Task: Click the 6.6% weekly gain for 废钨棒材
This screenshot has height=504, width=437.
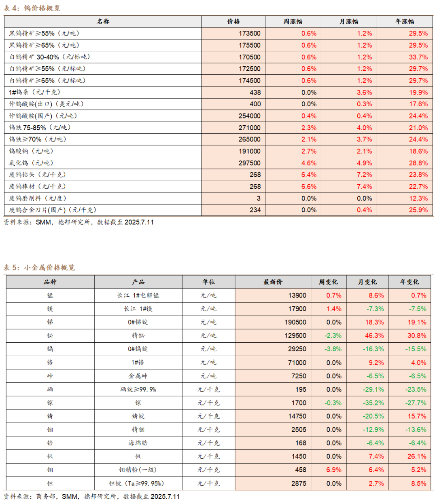Action: point(293,186)
